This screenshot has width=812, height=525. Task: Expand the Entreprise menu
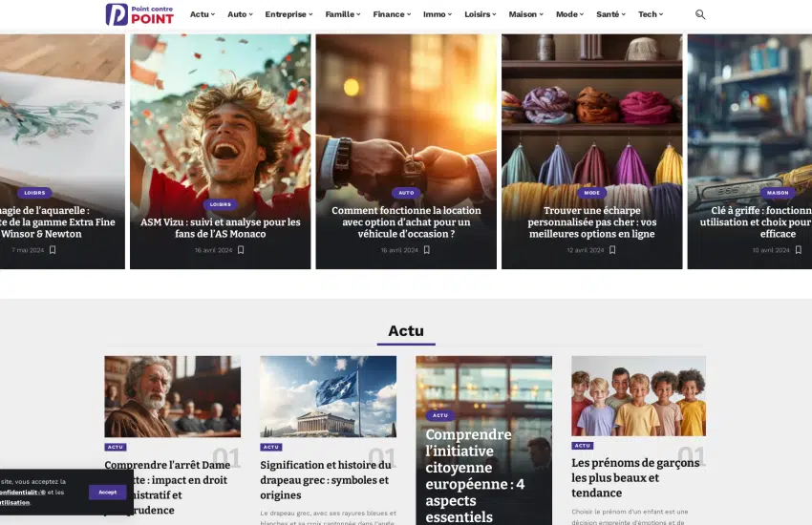click(288, 14)
